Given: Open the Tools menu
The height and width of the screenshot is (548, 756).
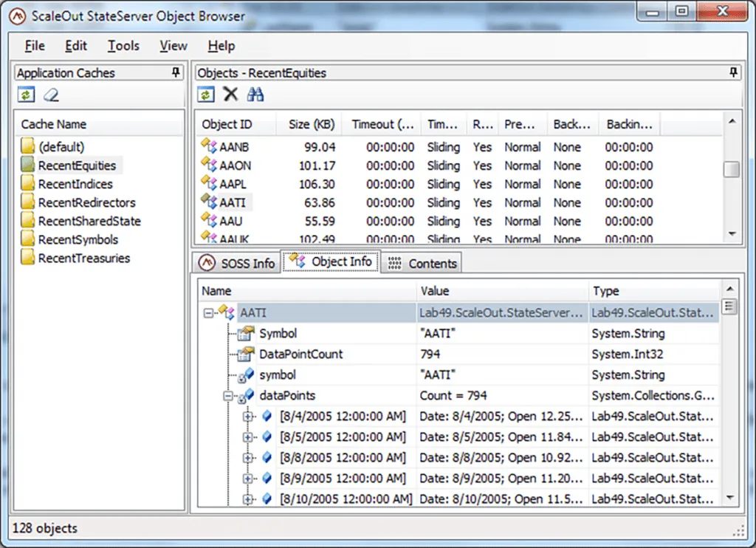Looking at the screenshot, I should pyautogui.click(x=123, y=46).
